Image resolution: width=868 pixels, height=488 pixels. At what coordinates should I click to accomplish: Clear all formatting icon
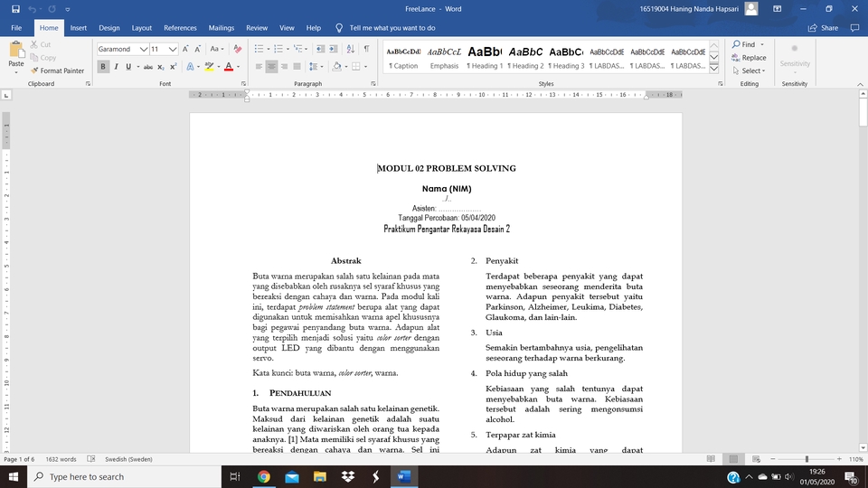238,49
